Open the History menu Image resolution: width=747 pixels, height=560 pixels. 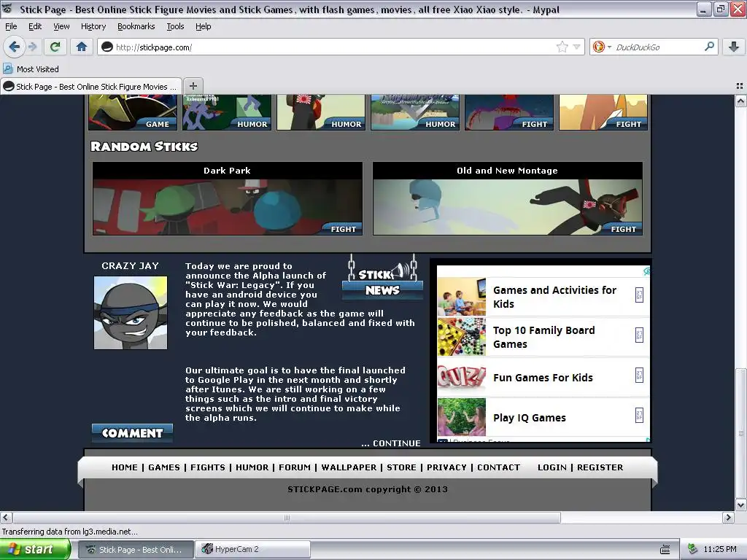pos(93,26)
